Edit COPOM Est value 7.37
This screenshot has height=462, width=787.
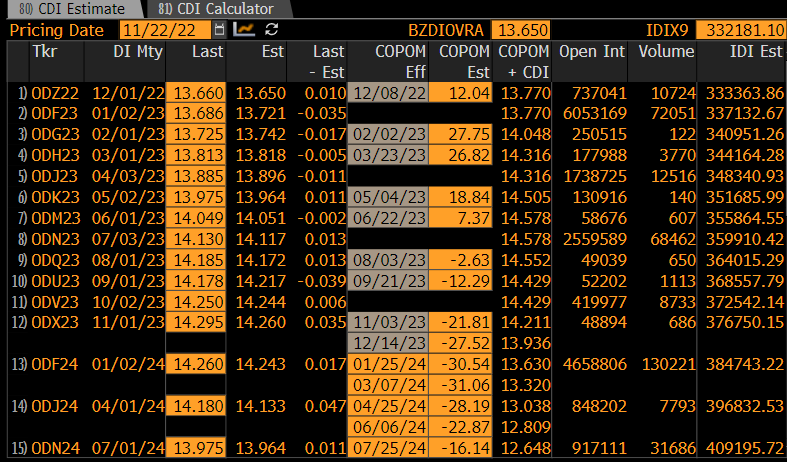tap(461, 218)
